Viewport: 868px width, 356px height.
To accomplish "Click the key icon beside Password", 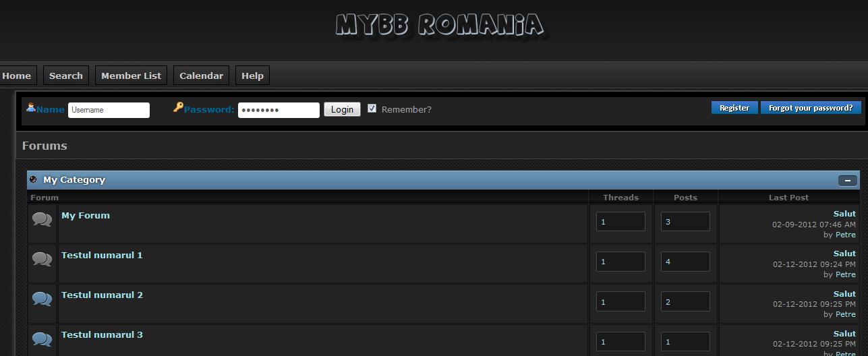I will click(178, 107).
